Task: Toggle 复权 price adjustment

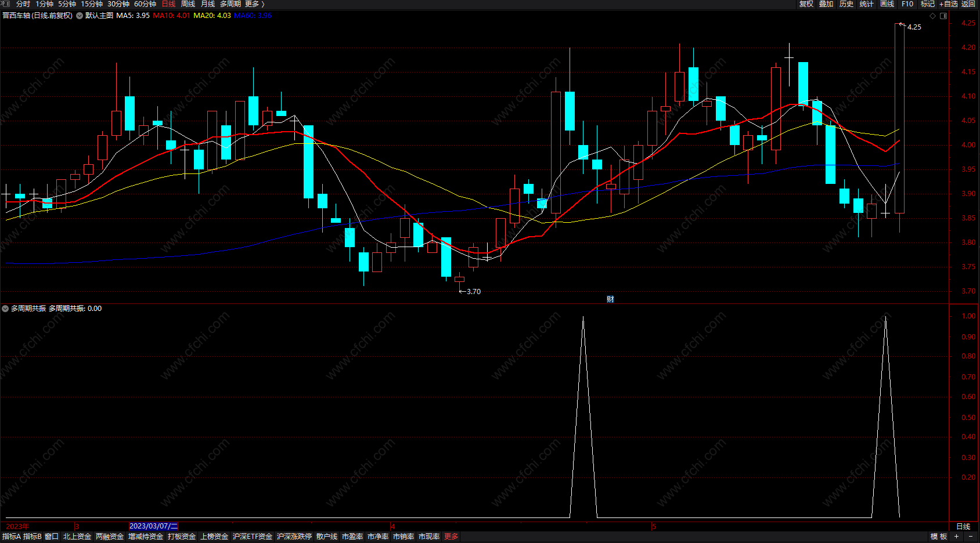Action: (806, 4)
